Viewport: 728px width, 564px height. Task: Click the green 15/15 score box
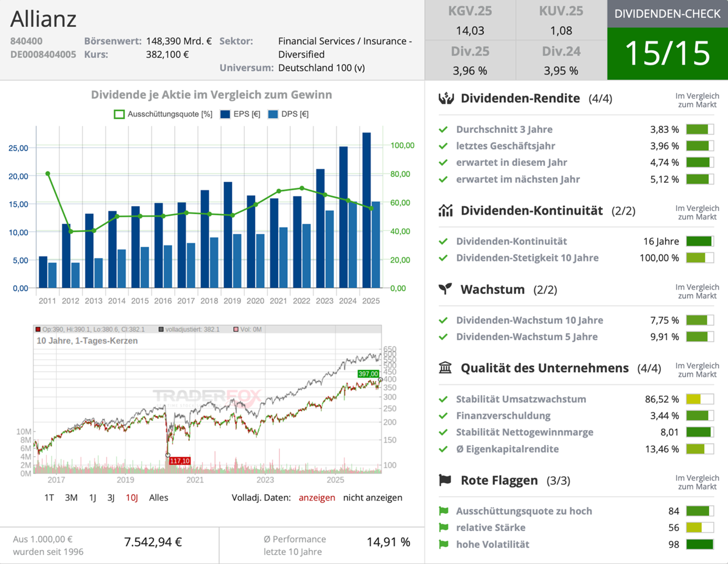pos(668,54)
